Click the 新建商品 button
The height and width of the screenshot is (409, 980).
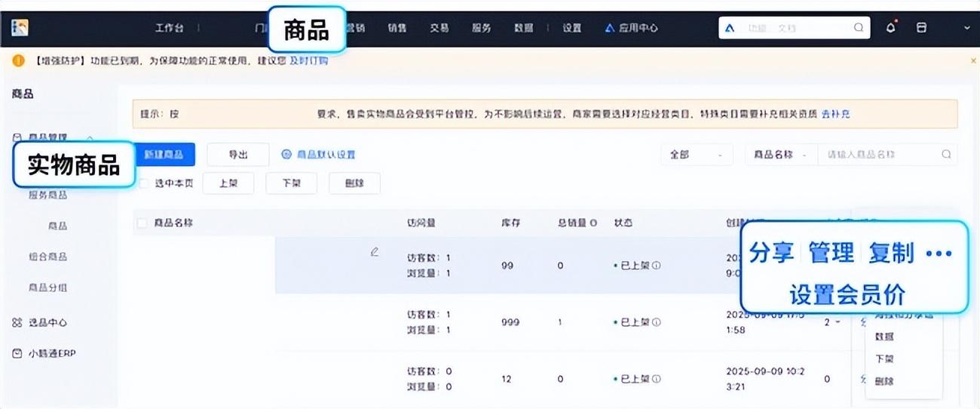point(164,154)
